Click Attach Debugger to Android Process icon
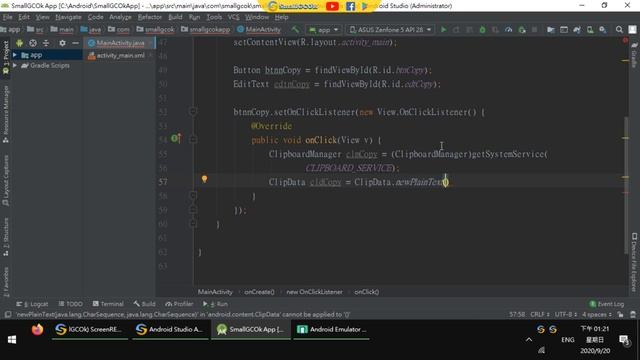 pyautogui.click(x=522, y=29)
